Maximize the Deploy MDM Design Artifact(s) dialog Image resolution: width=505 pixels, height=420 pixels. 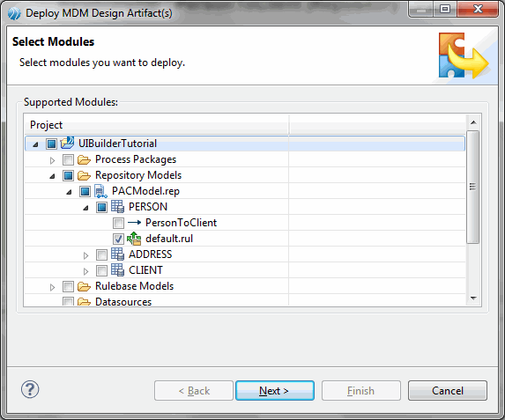(x=445, y=9)
